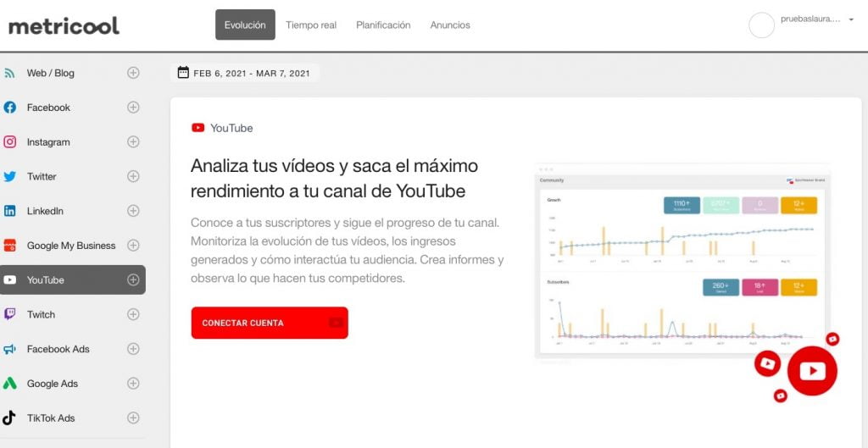Screen dimensions: 868x448
Task: Add TikTok Ads account via plus icon
Action: (133, 418)
